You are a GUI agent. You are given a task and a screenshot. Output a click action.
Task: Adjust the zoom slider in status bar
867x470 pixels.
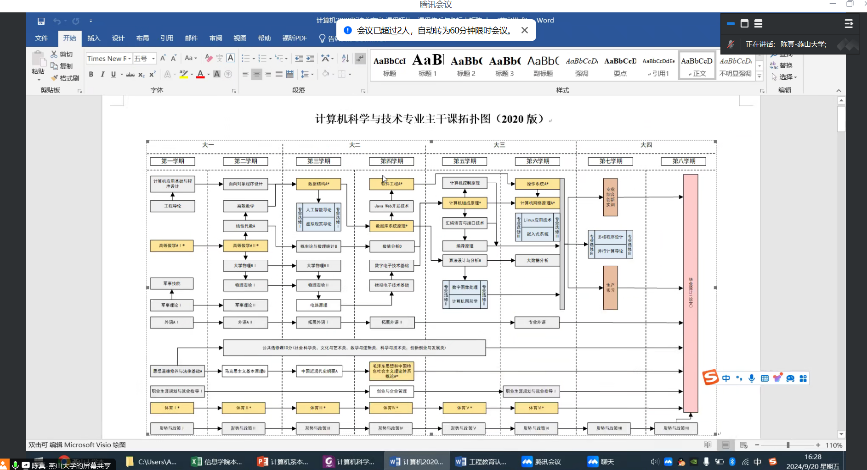[x=788, y=445]
